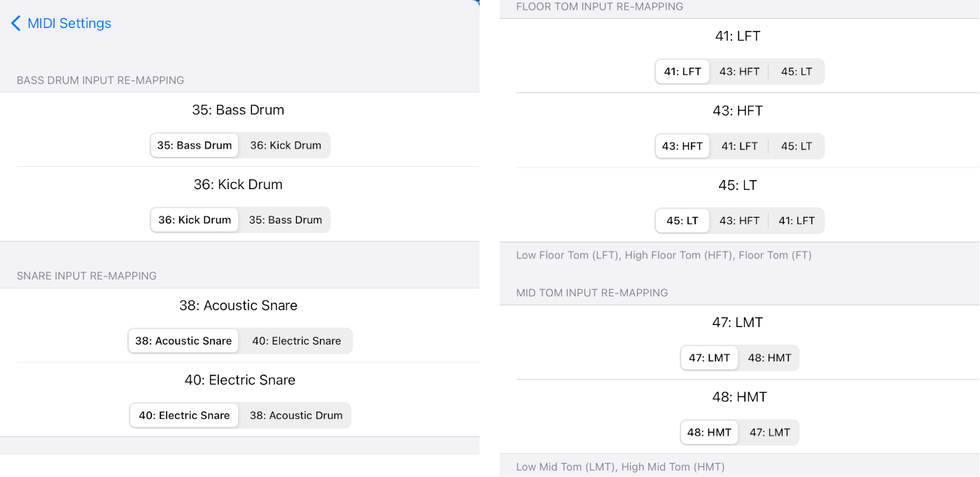Viewport: 980px width, 477px height.
Task: Select 41: LFT option under 45: LT
Action: [797, 221]
